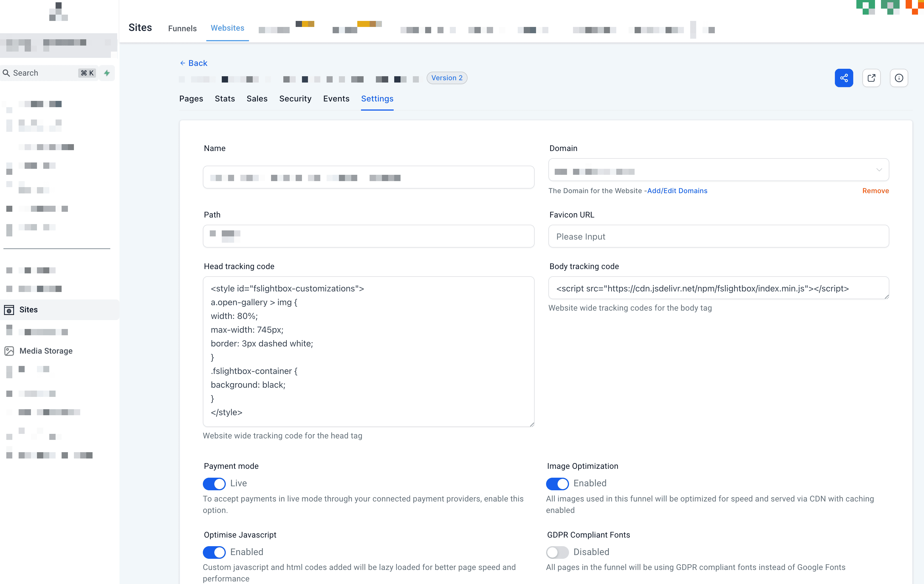Screen dimensions: 924x584
Task: Click the blue share icon button
Action: point(843,78)
